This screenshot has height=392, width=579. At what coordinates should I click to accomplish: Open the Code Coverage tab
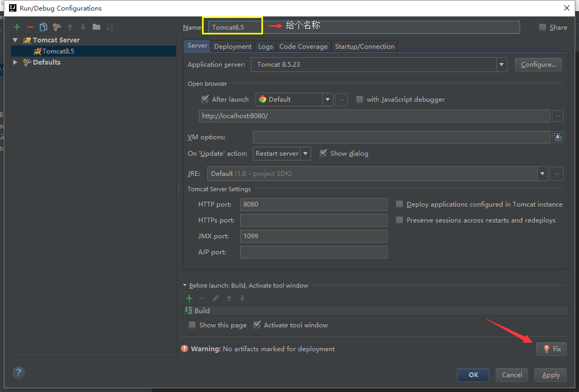[303, 47]
